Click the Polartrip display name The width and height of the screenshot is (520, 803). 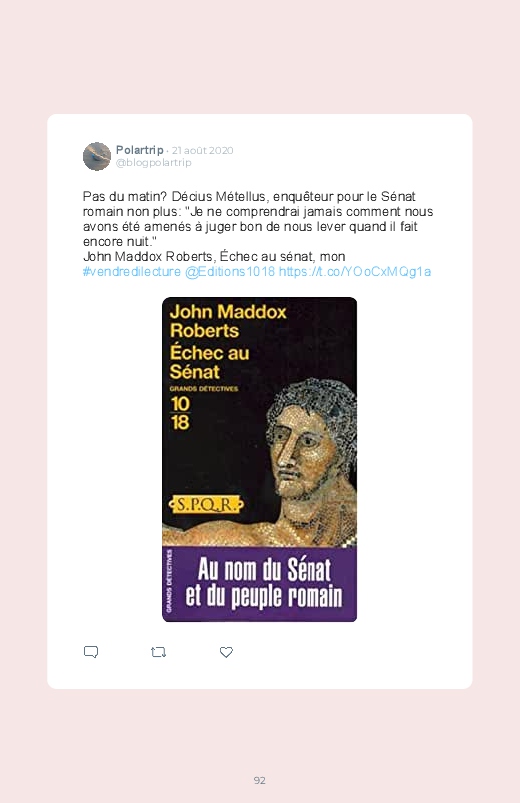139,150
